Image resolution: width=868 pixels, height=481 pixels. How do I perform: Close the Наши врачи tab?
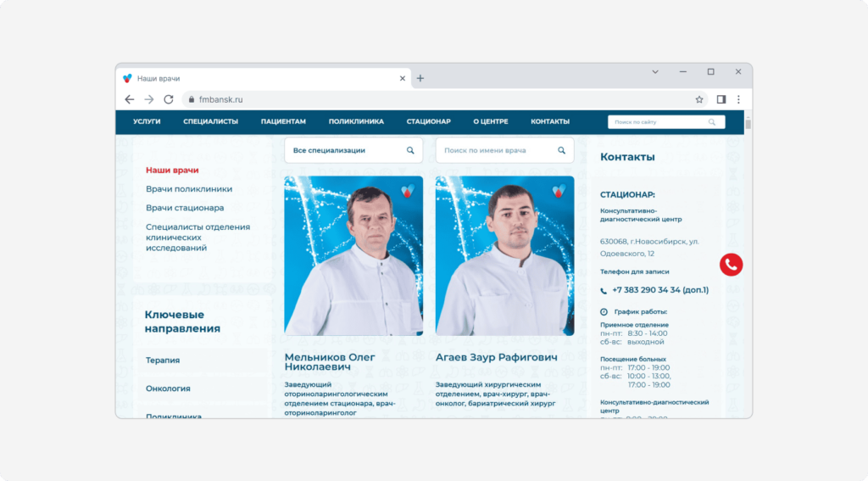(403, 78)
